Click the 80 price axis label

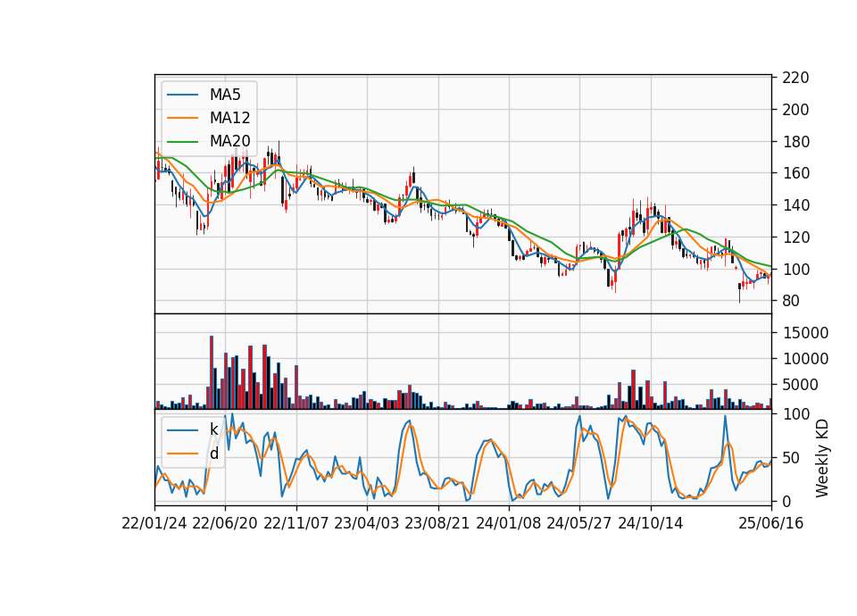tap(791, 301)
